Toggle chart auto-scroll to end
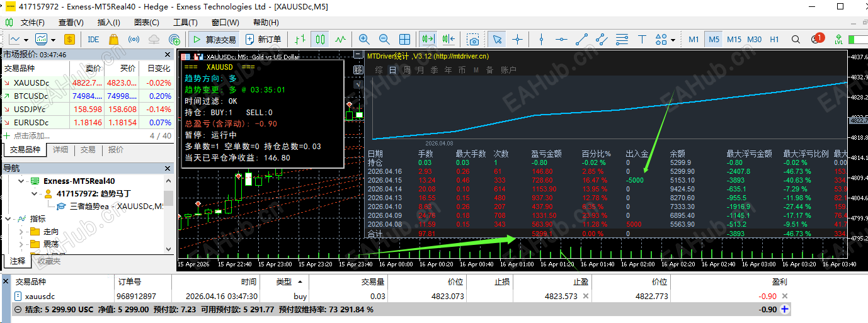 (429, 39)
